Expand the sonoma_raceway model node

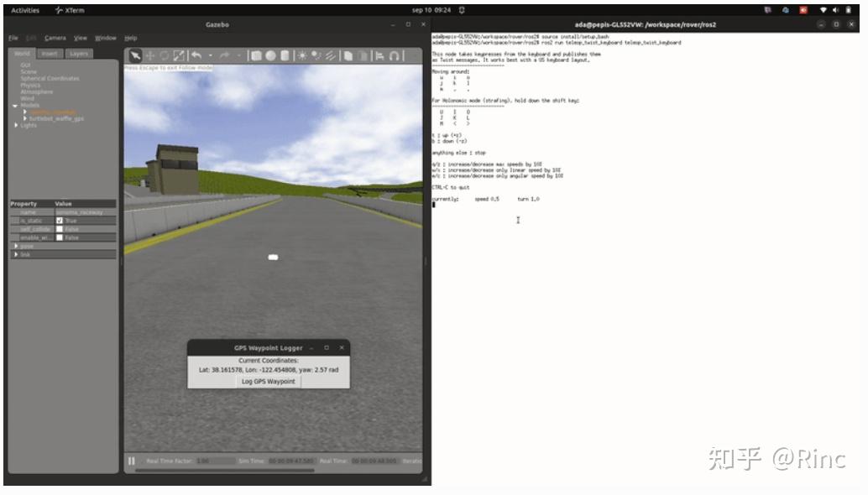coord(25,112)
